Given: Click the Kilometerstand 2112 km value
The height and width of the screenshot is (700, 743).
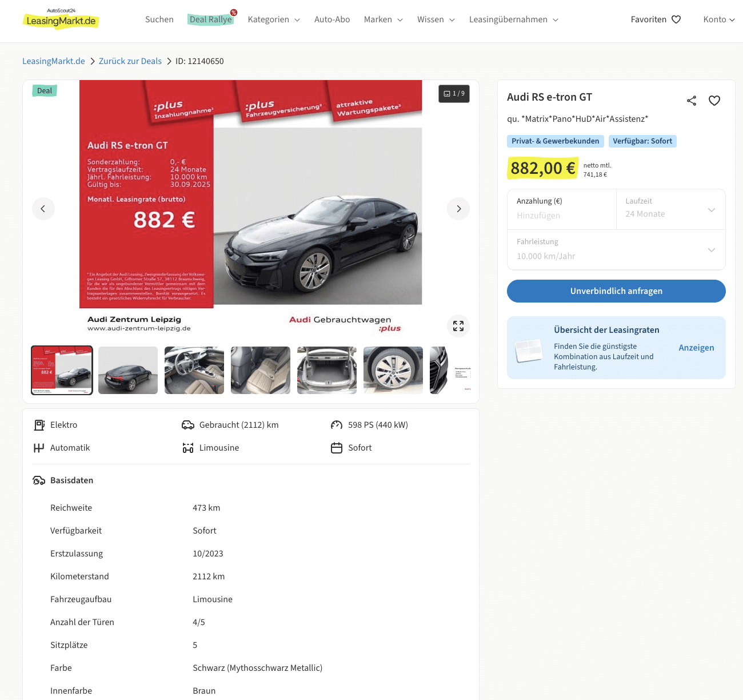Looking at the screenshot, I should (x=209, y=576).
